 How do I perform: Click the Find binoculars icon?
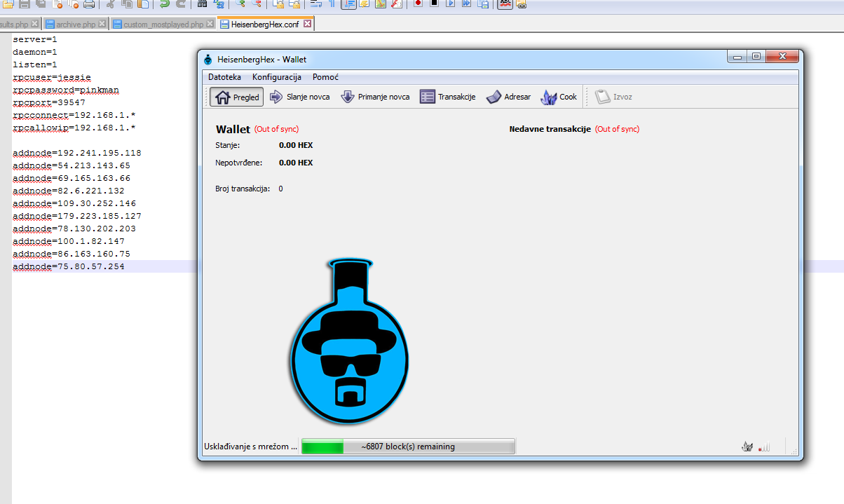(x=202, y=5)
